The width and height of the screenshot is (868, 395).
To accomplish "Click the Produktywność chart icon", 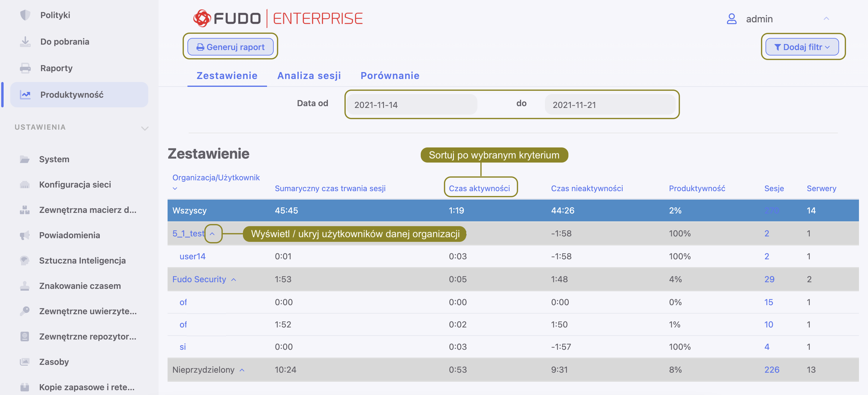I will click(25, 95).
